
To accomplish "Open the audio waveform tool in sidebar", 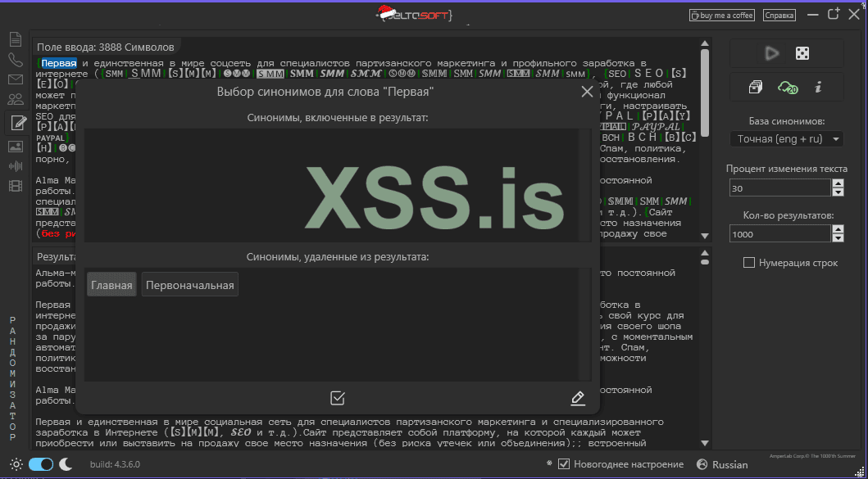I will [x=16, y=166].
